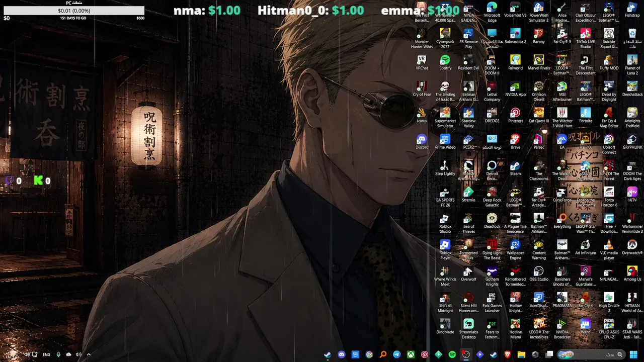Screen dimensions: 644x362
Task: Click the TikTok LIVE Studio shortcut
Action: point(586,39)
